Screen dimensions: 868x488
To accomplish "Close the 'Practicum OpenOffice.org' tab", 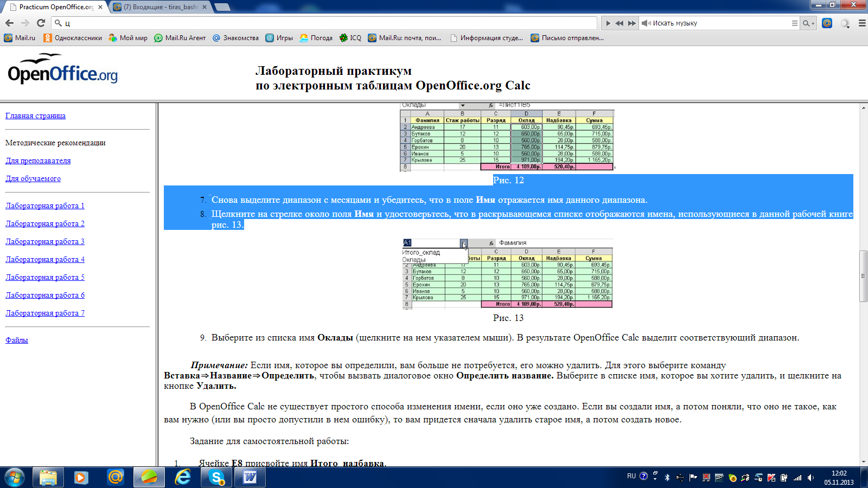I will (100, 7).
